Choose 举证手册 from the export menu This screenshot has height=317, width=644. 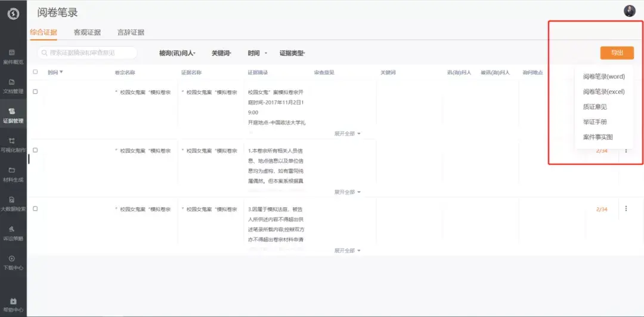[x=595, y=122]
